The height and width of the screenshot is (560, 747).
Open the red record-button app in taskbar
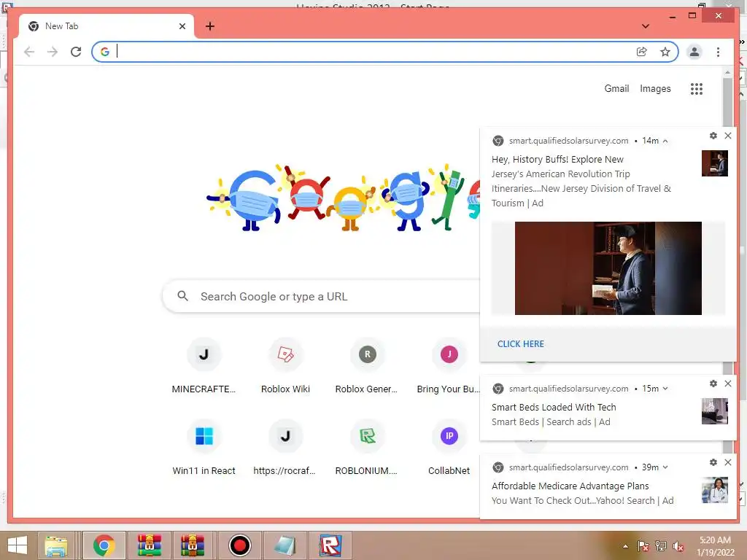[239, 545]
